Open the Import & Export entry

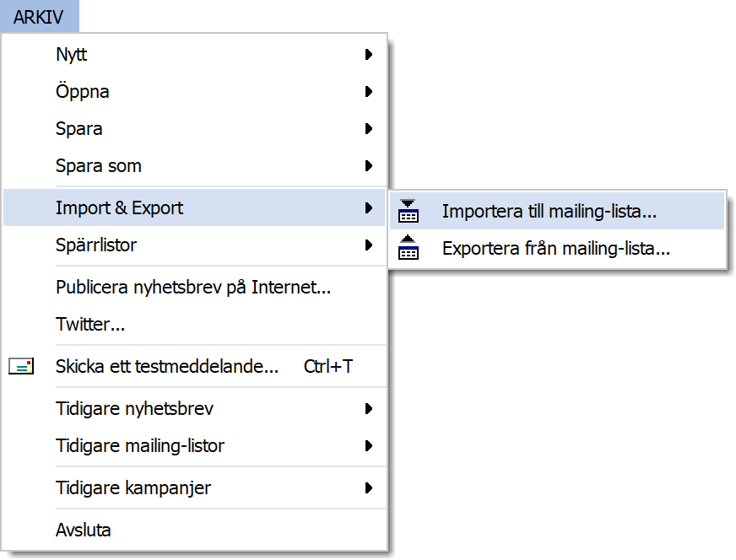(x=194, y=207)
